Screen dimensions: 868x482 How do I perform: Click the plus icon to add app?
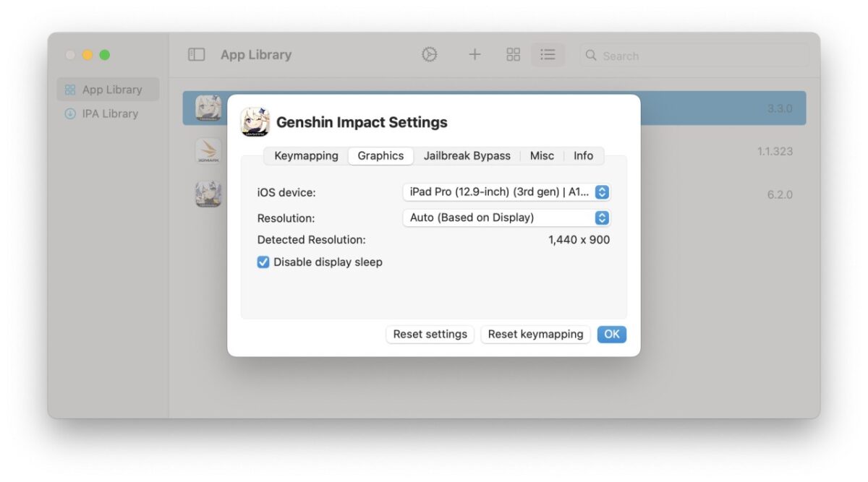point(475,55)
